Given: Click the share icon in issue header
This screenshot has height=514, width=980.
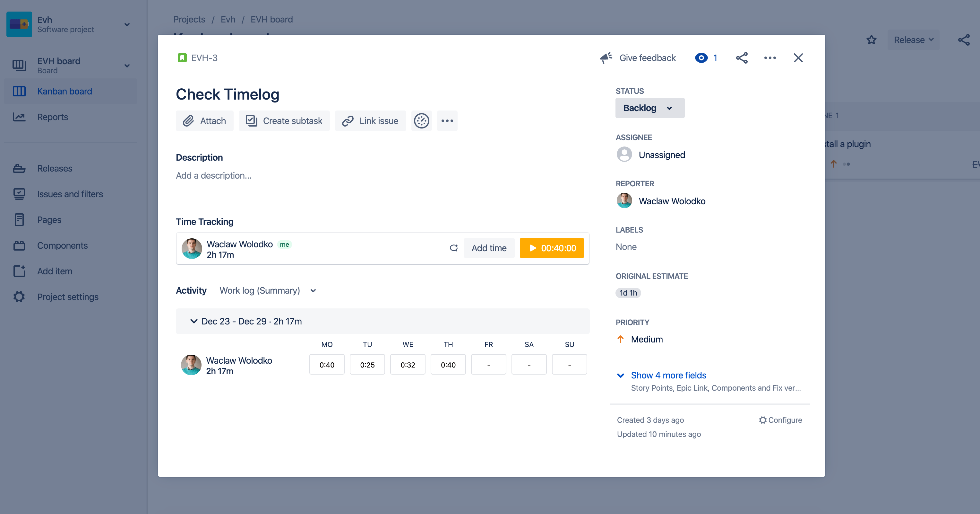Looking at the screenshot, I should coord(742,58).
